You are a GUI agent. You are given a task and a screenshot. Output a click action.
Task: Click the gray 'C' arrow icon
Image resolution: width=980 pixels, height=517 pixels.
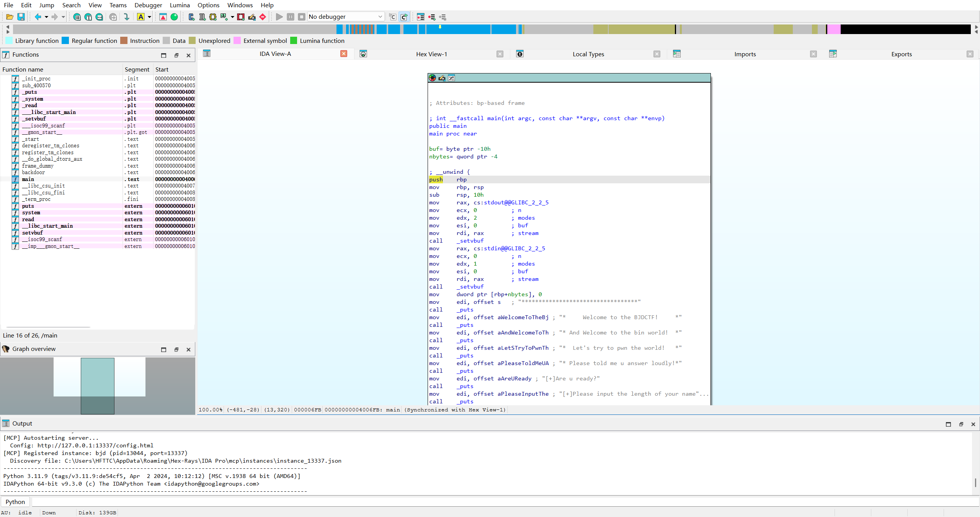coord(393,17)
